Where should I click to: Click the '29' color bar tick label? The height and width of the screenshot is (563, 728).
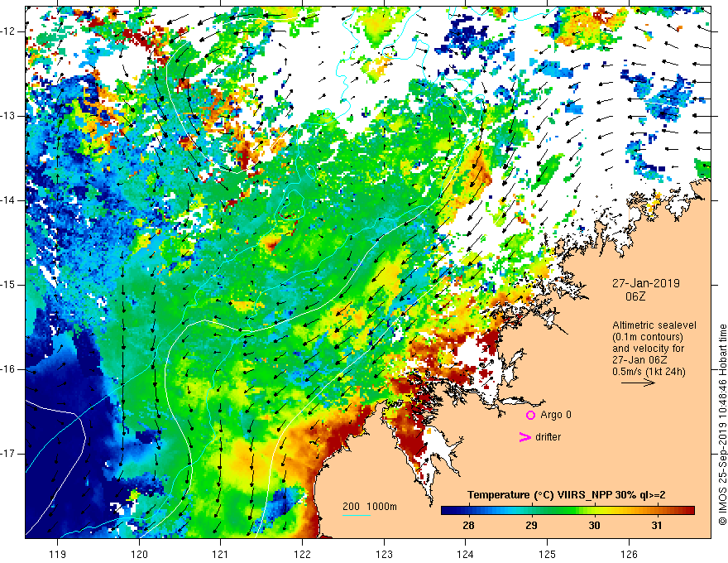point(531,526)
